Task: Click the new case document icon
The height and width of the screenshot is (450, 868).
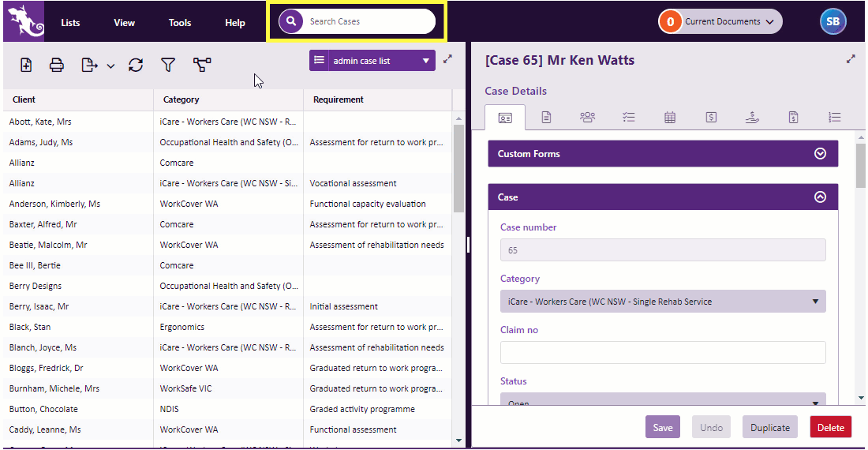Action: [26, 66]
